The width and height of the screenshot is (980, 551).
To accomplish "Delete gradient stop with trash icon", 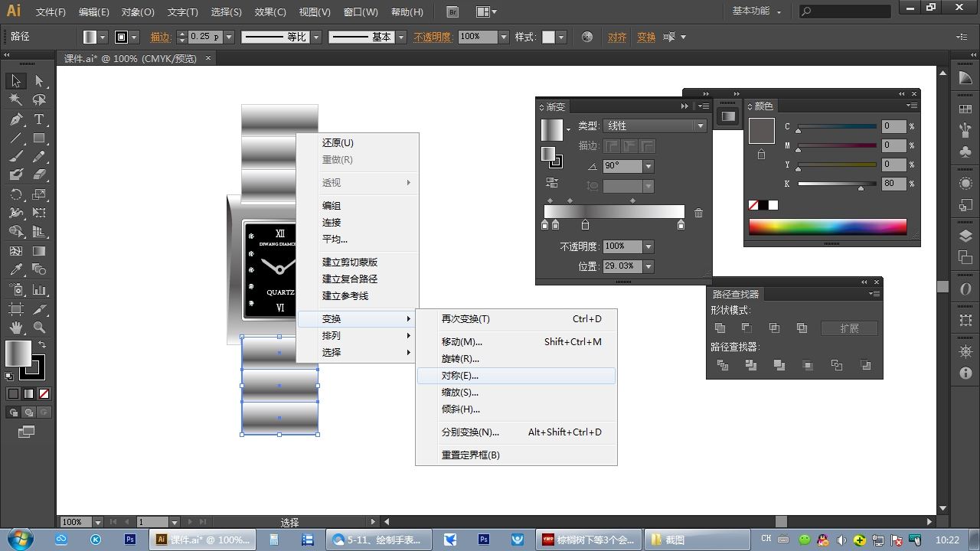I will [x=698, y=213].
